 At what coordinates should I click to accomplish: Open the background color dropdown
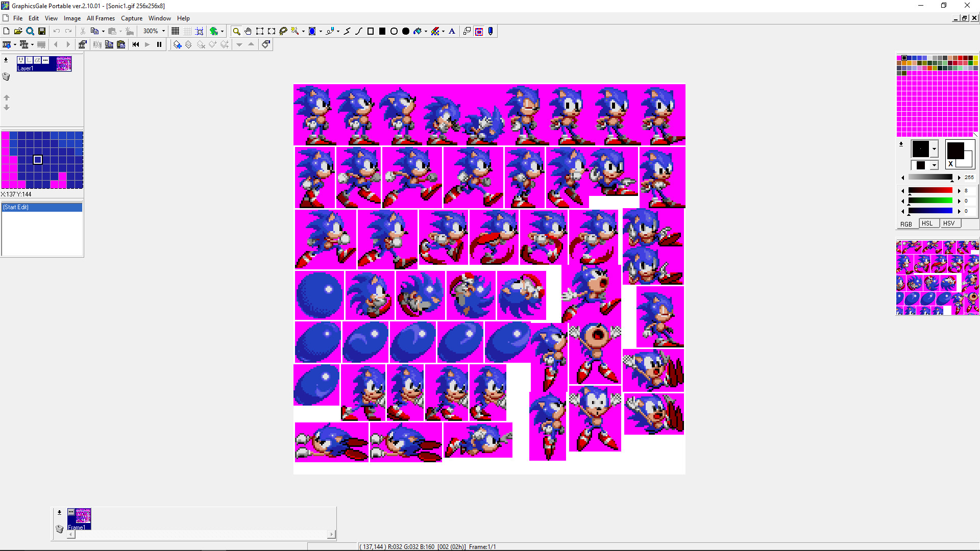[934, 165]
